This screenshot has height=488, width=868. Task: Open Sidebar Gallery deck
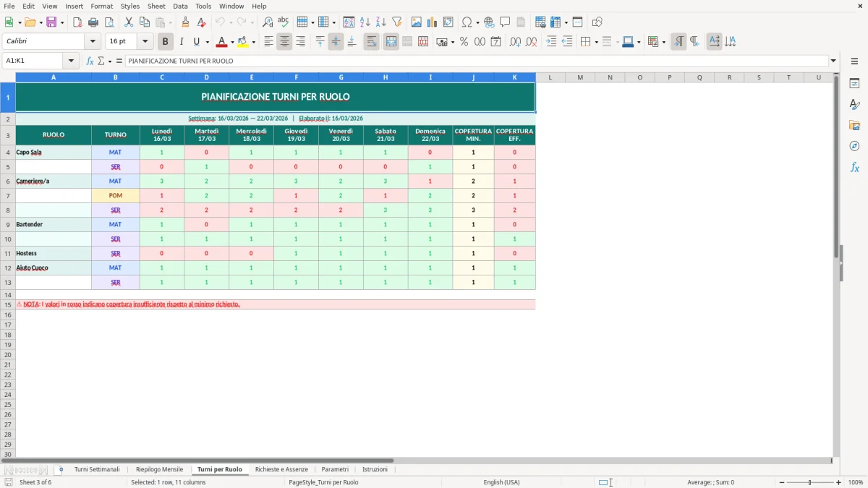pos(854,126)
